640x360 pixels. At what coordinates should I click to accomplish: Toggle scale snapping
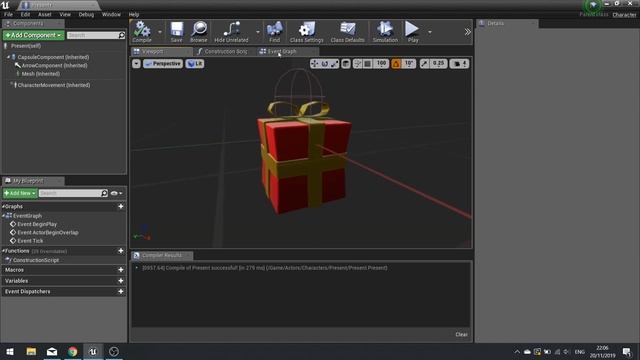[424, 64]
